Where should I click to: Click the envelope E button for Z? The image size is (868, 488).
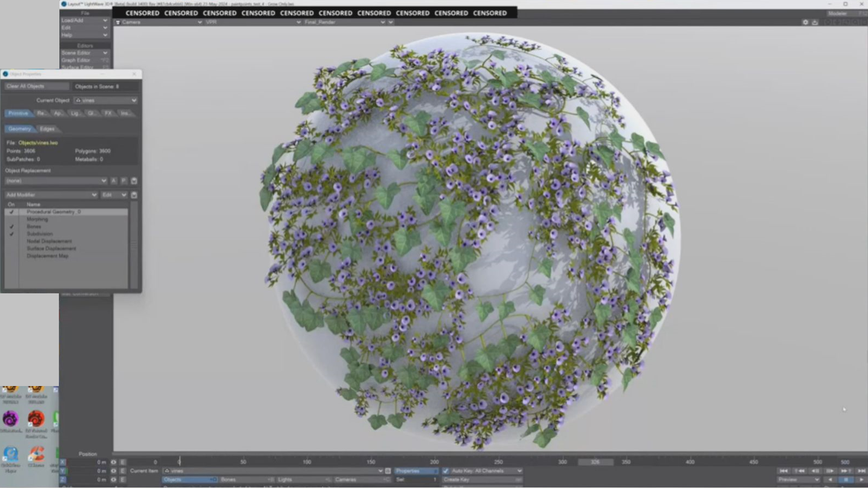pyautogui.click(x=123, y=480)
